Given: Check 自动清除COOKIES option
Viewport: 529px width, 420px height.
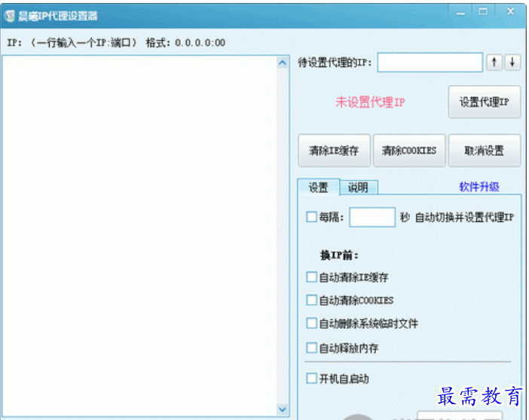Looking at the screenshot, I should tap(311, 300).
